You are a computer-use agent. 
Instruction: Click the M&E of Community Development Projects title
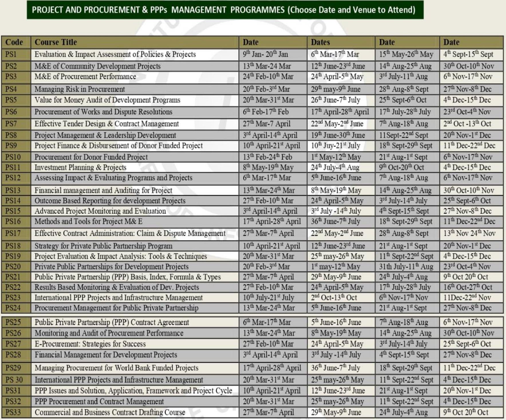[97, 66]
